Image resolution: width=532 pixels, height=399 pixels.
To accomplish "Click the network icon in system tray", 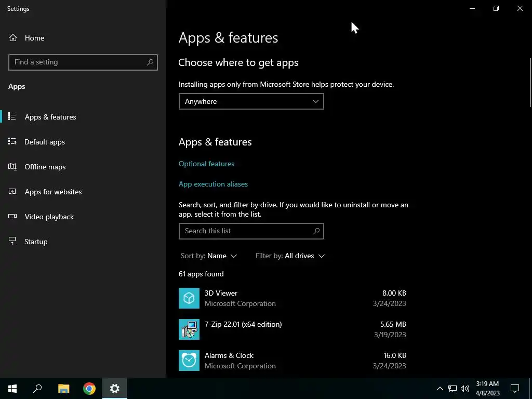I will tap(453, 389).
